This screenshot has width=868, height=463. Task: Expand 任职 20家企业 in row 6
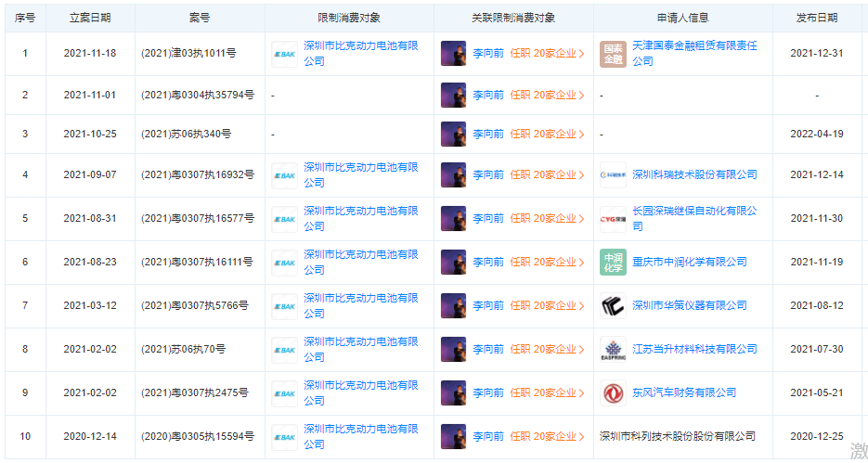point(547,263)
